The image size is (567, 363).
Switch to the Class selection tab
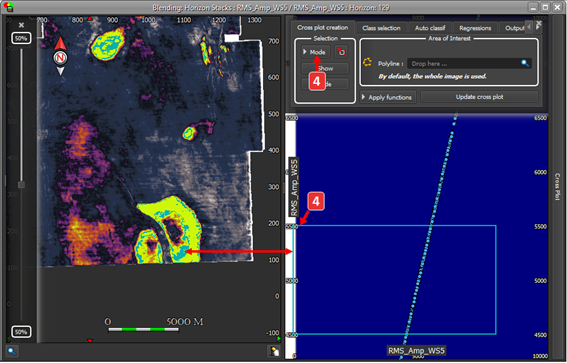pos(381,28)
